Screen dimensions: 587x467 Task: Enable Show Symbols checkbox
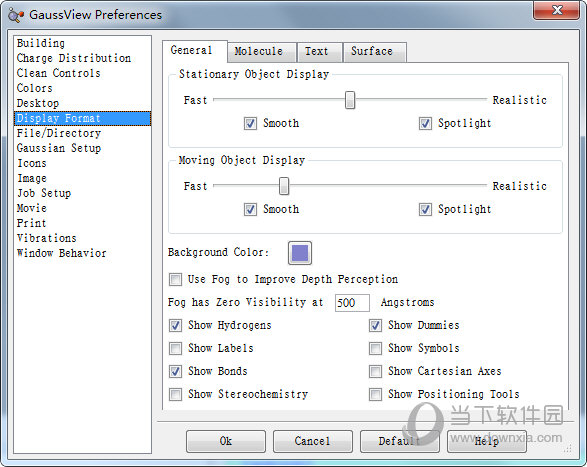click(375, 348)
